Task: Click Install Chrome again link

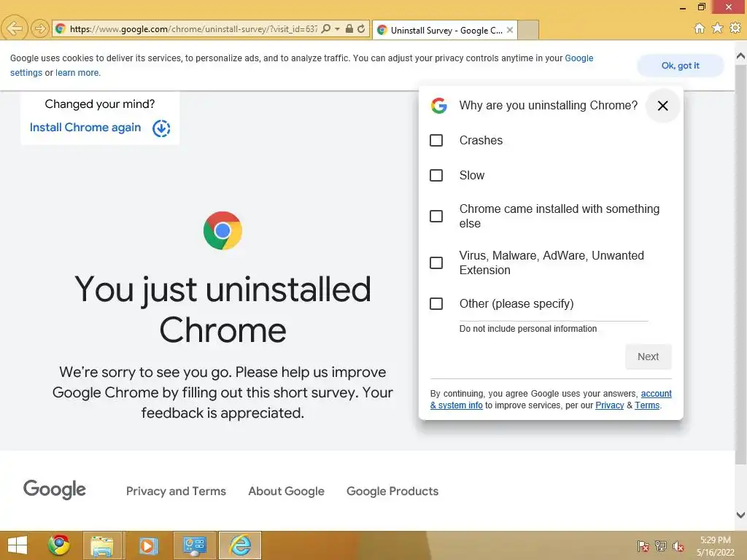Action: (x=85, y=128)
